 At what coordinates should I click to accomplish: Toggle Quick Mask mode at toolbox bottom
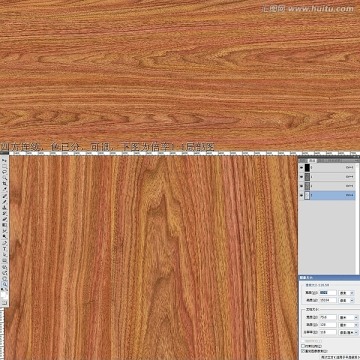coord(4,303)
